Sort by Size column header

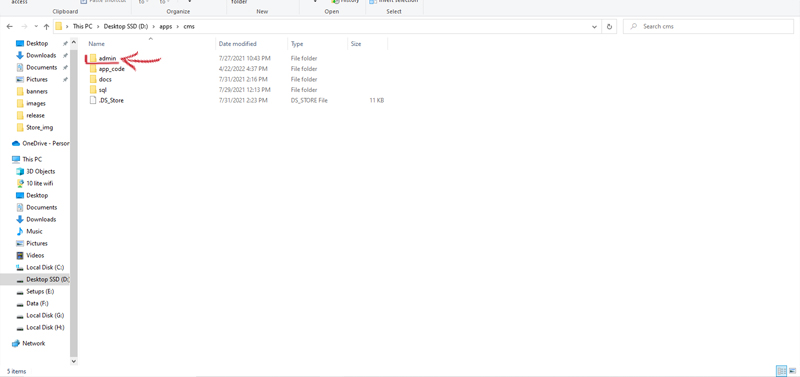tap(356, 44)
